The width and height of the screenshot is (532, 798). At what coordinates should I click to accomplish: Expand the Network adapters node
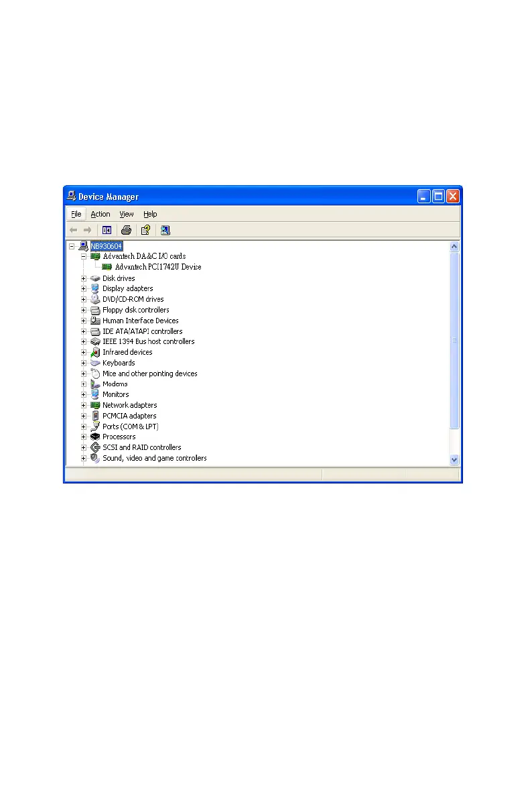click(x=84, y=405)
